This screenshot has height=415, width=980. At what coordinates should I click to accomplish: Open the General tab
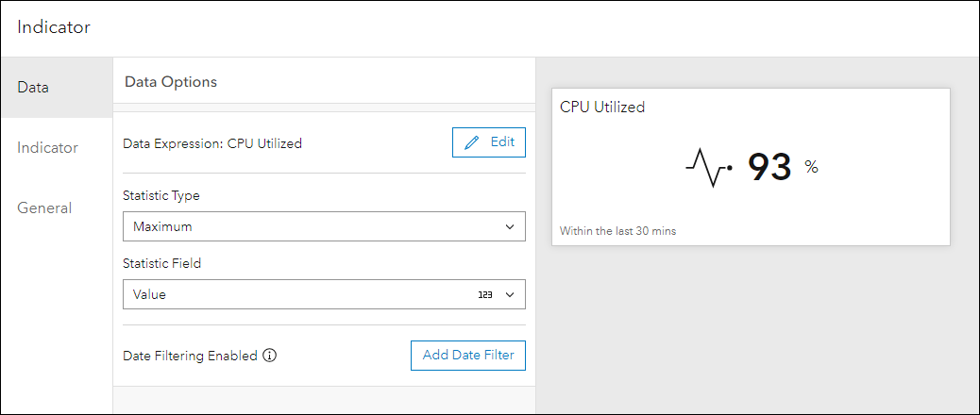44,207
